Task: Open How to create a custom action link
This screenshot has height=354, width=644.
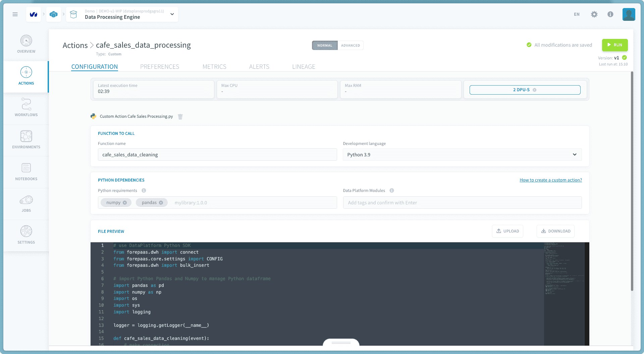Action: tap(551, 180)
